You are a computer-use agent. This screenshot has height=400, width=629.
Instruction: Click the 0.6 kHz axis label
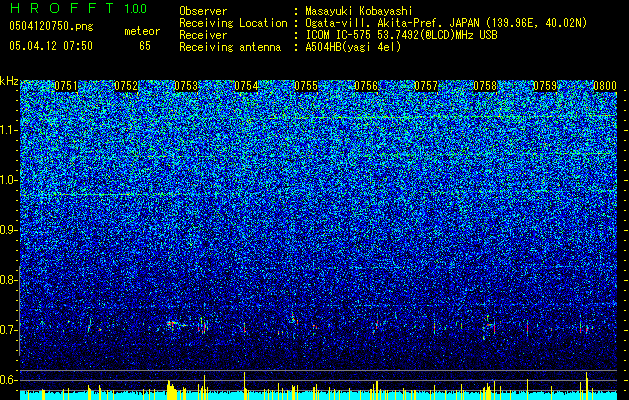7,380
